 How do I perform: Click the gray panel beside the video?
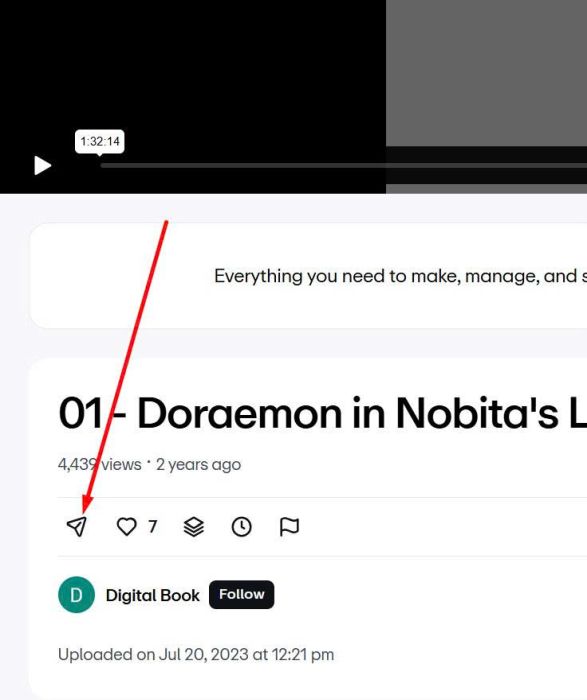[x=487, y=73]
